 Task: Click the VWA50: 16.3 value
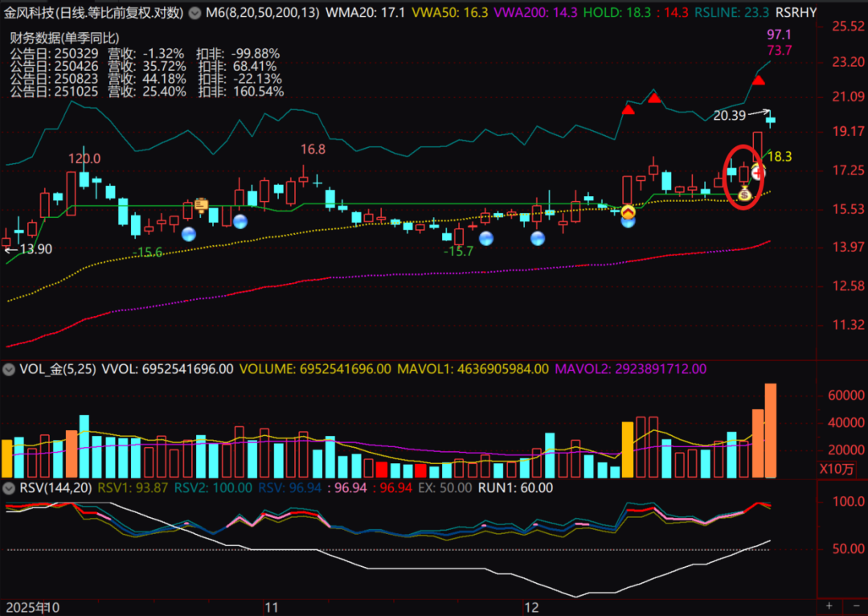450,13
